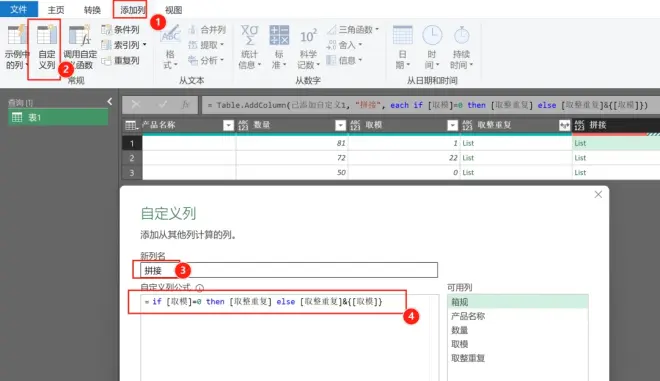Select 箱规 in available columns
This screenshot has width=660, height=381.
(518, 301)
